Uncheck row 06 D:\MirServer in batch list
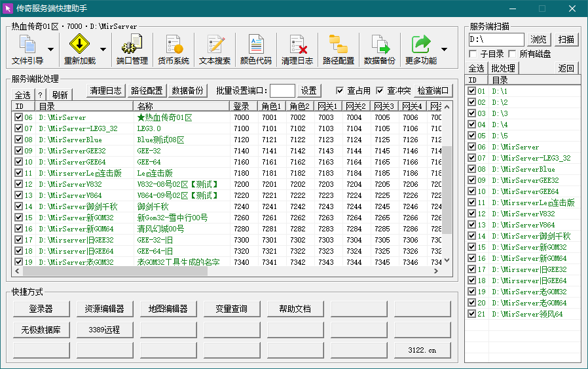Viewport: 588px width, 369px height. pyautogui.click(x=18, y=118)
